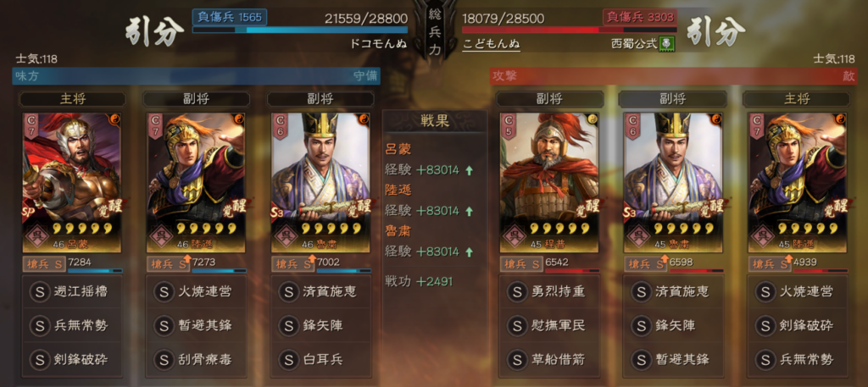Screen dimensions: 868x387
Task: Click the 総兵力 center emblem
Action: tap(435, 30)
